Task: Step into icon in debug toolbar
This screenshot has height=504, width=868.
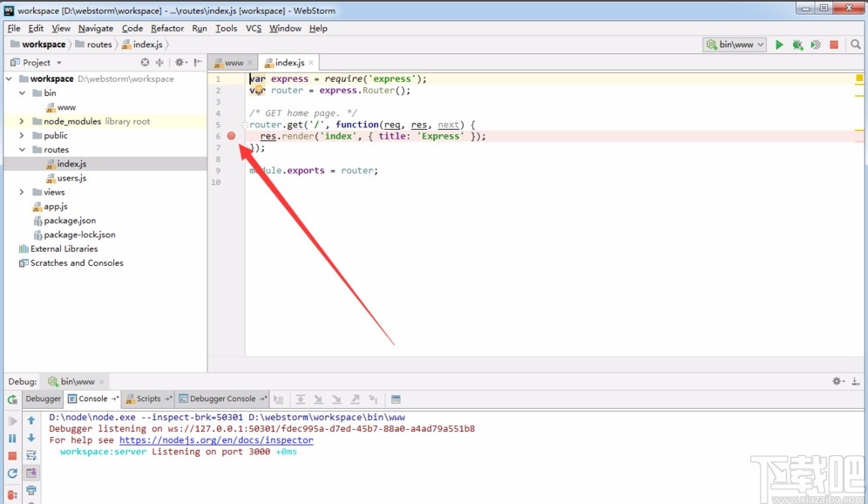Action: [318, 398]
